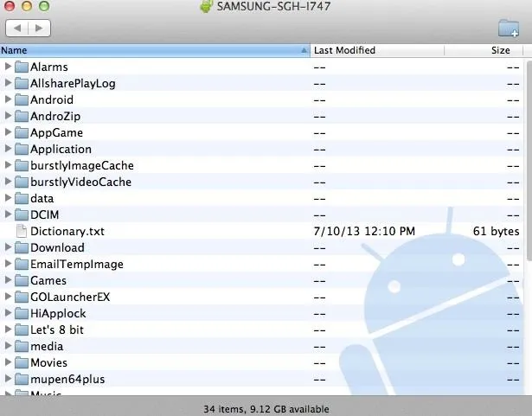The width and height of the screenshot is (532, 416).
Task: Select the GOLauncherEX row name
Action: pyautogui.click(x=70, y=297)
